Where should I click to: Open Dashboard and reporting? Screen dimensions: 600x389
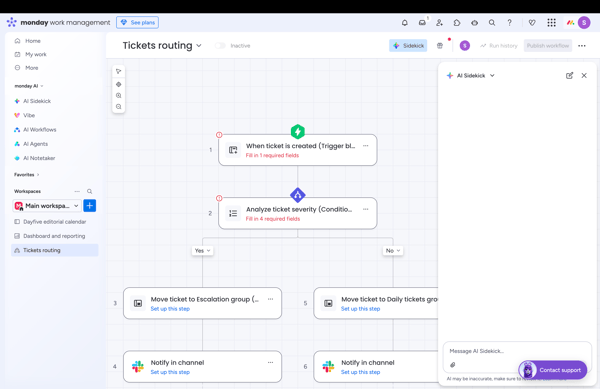pos(54,236)
